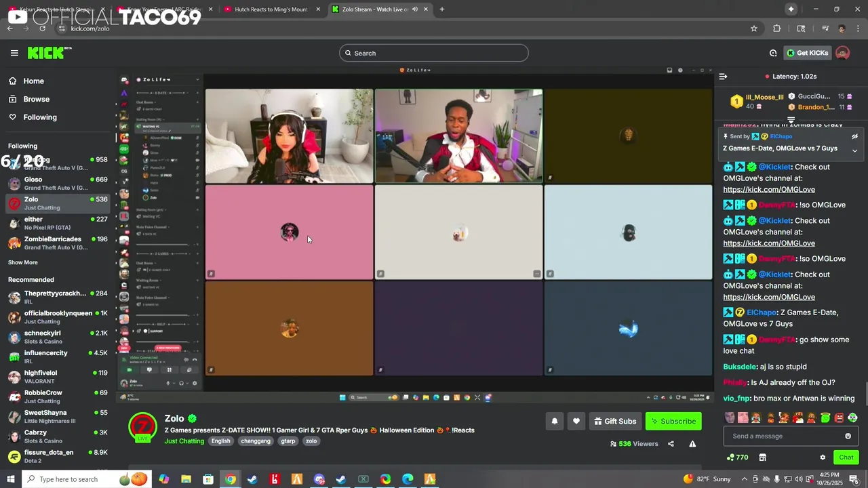Select the changgang tag
Viewport: 868px width, 488px height.
(256, 441)
